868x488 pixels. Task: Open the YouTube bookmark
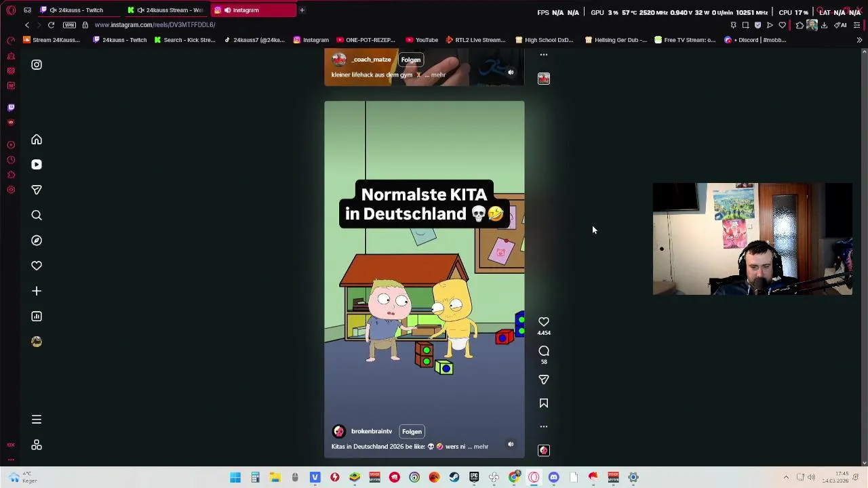pyautogui.click(x=421, y=40)
